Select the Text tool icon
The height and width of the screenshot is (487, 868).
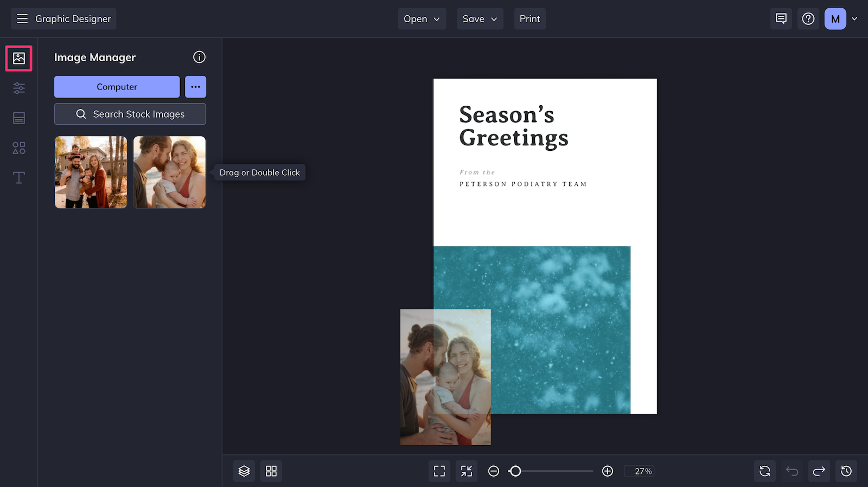tap(19, 177)
